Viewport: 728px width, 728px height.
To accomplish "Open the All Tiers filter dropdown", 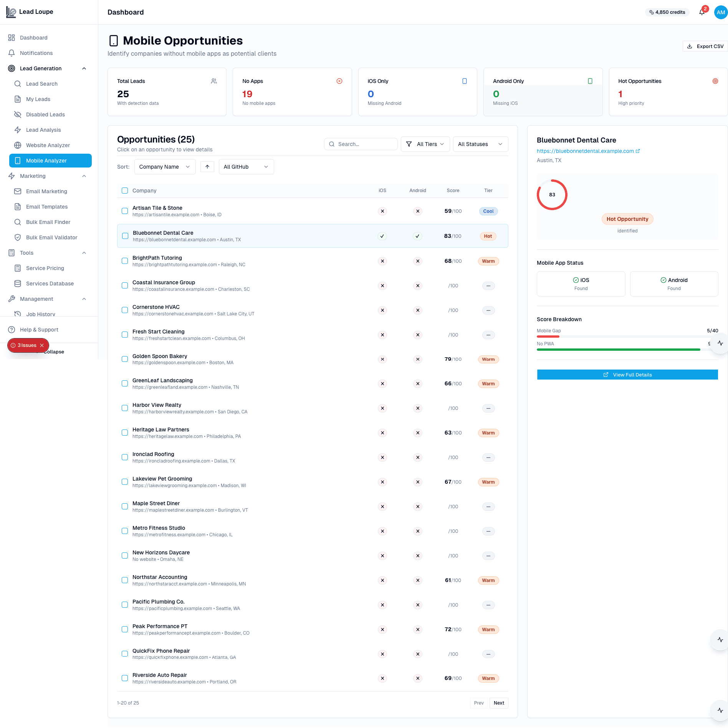I will 425,144.
